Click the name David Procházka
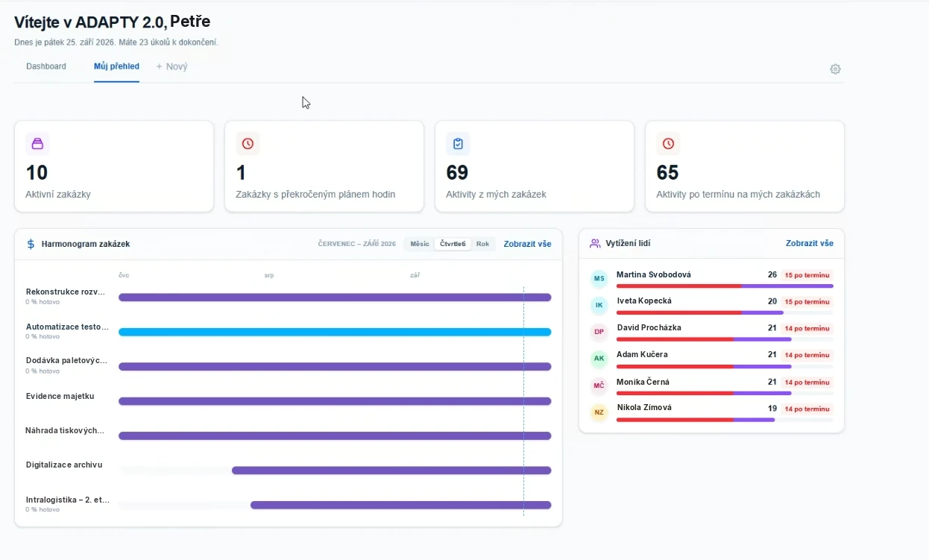 coord(649,327)
